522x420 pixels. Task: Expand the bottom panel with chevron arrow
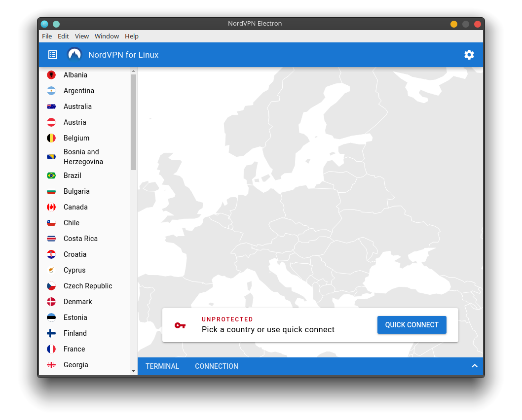tap(475, 366)
